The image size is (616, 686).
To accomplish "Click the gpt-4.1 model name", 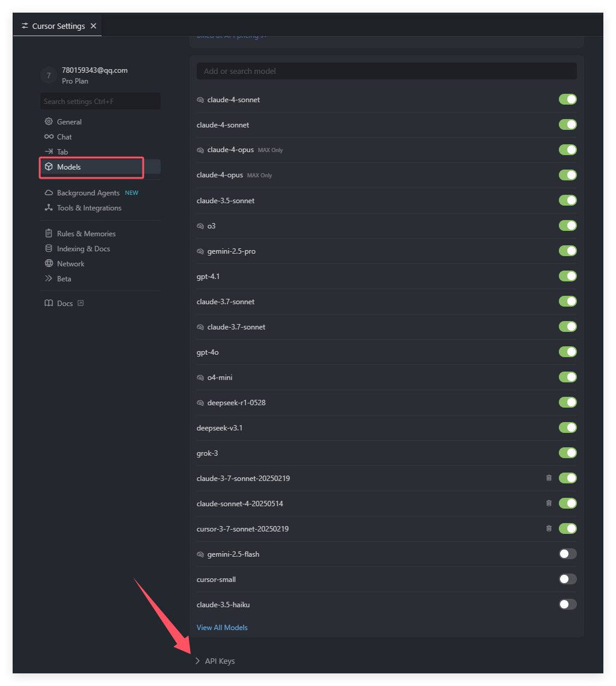I will [208, 277].
